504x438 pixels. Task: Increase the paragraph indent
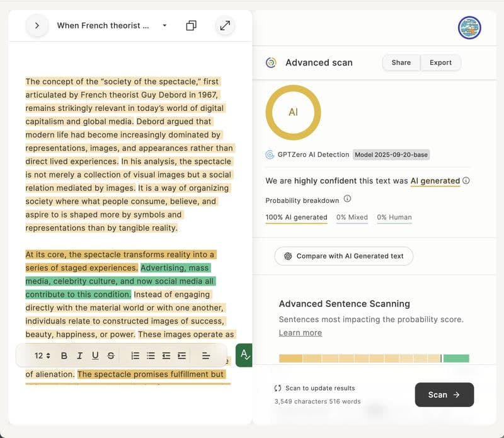[x=182, y=355]
